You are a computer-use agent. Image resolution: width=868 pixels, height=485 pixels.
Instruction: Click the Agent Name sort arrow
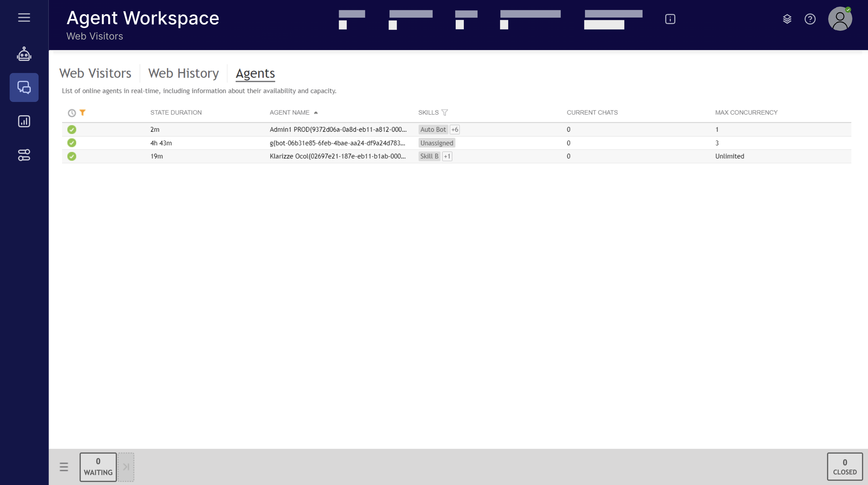coord(316,113)
